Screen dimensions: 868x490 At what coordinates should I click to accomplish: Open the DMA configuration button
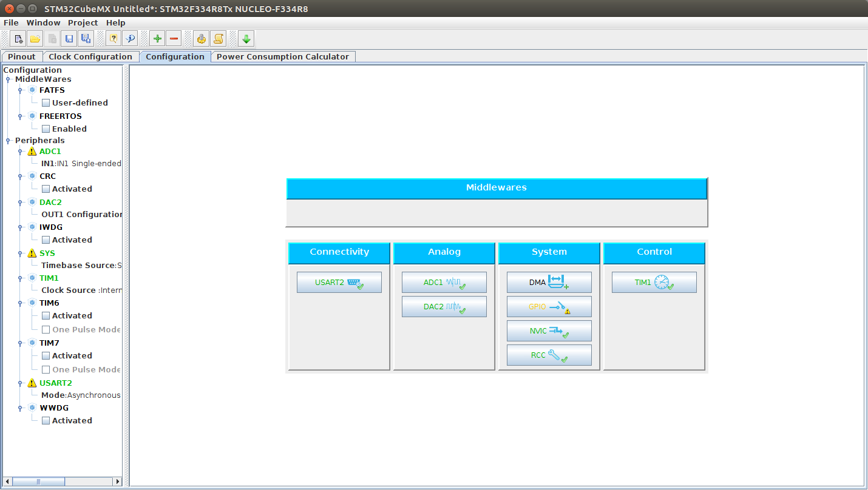pos(549,283)
